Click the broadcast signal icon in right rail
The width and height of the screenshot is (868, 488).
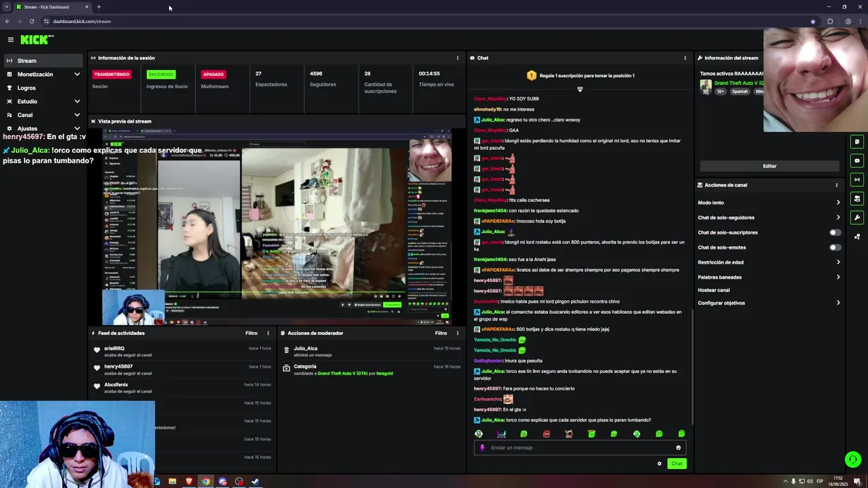pyautogui.click(x=857, y=180)
